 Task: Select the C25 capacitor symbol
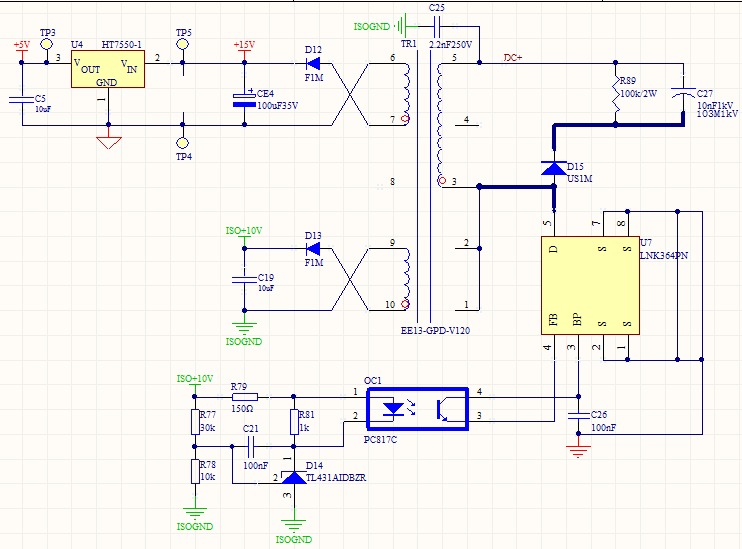pyautogui.click(x=437, y=27)
